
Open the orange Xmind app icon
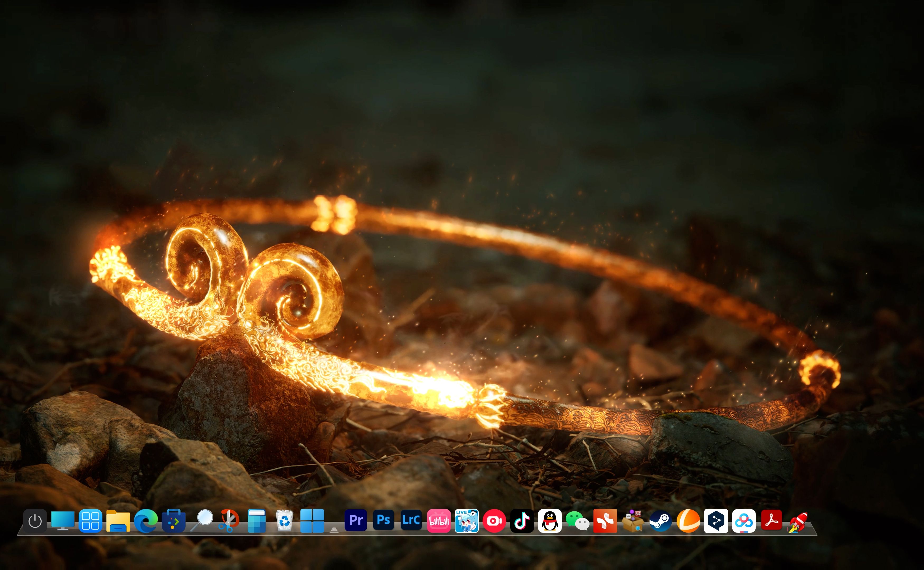tap(605, 521)
